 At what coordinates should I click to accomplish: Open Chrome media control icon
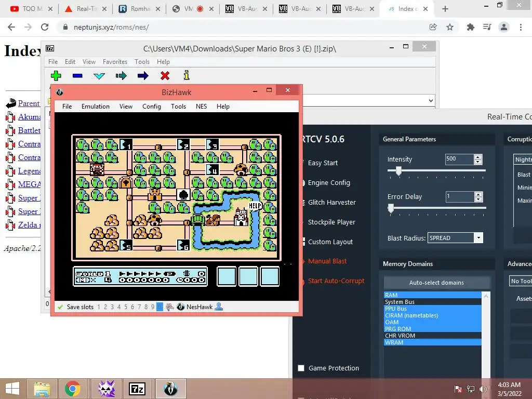coord(487,27)
